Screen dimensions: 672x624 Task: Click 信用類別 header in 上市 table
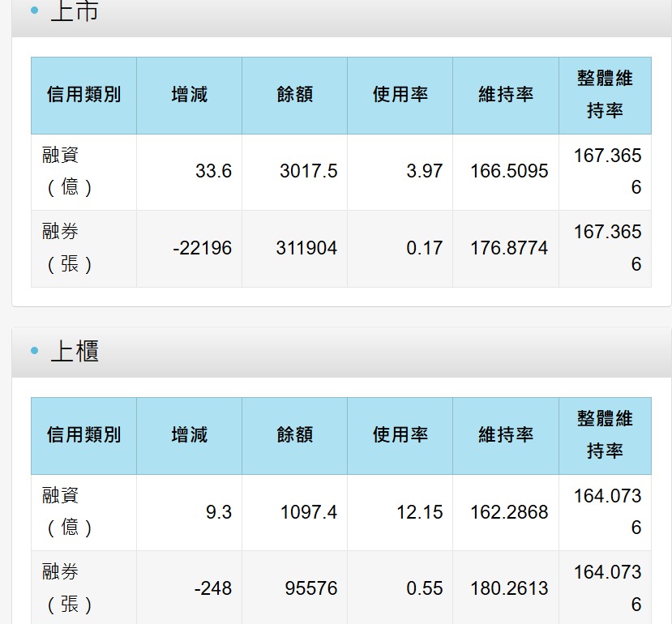(x=84, y=95)
